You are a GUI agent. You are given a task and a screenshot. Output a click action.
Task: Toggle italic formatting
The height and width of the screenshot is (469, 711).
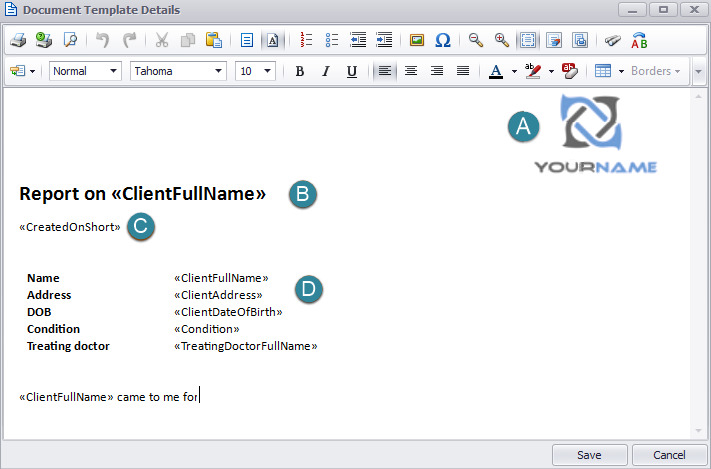[325, 71]
